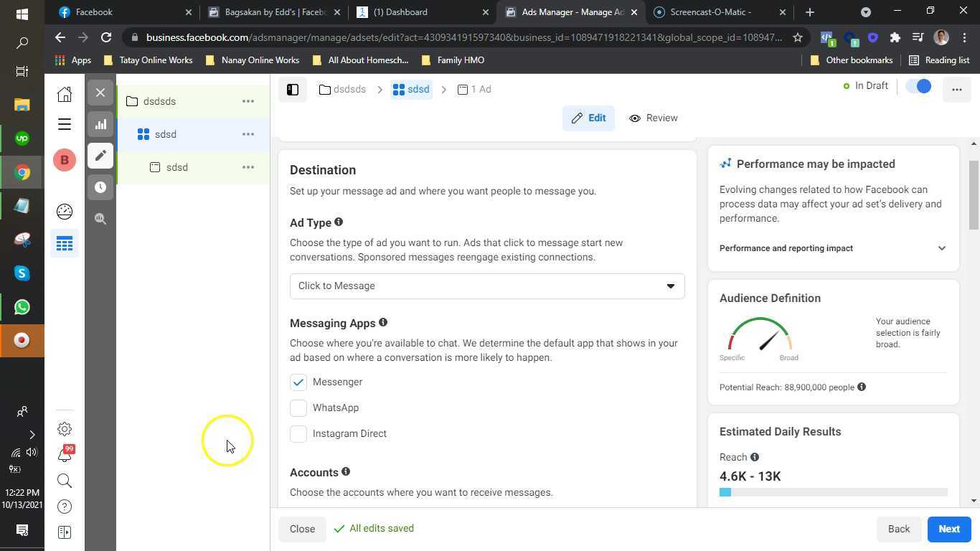Switch to the Facebook browser tab
The image size is (980, 551).
[126, 12]
